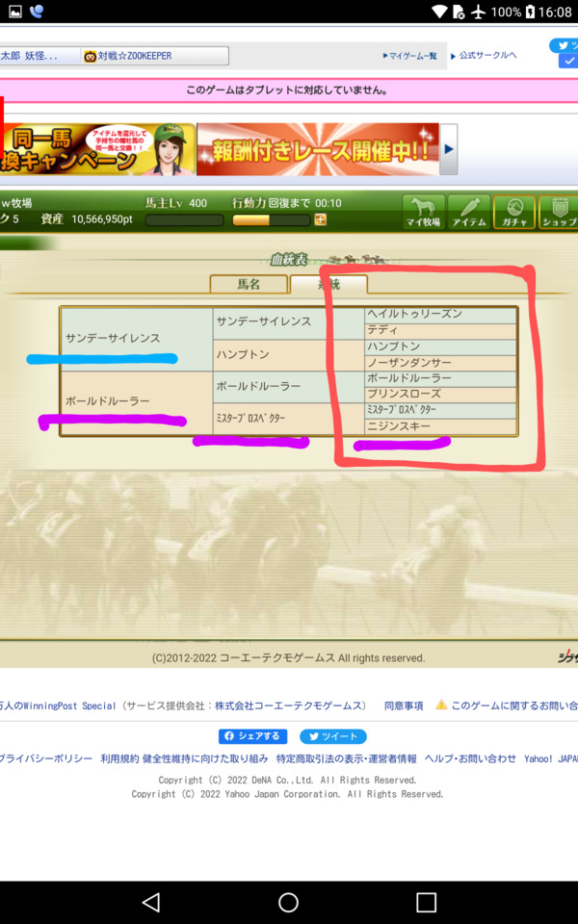Open the 対戦☆ZOOKEEPER game tab
The height and width of the screenshot is (924, 578).
pos(155,56)
